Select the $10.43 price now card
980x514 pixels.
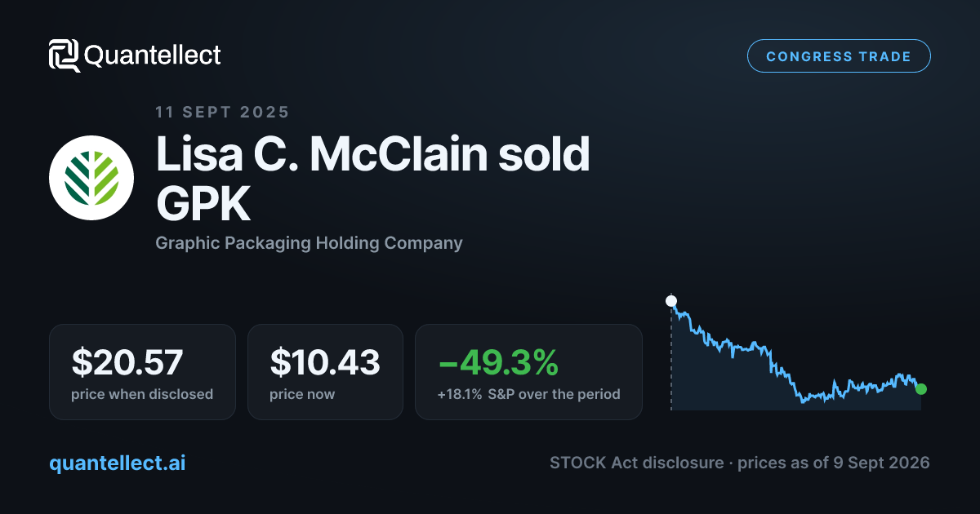click(x=325, y=372)
